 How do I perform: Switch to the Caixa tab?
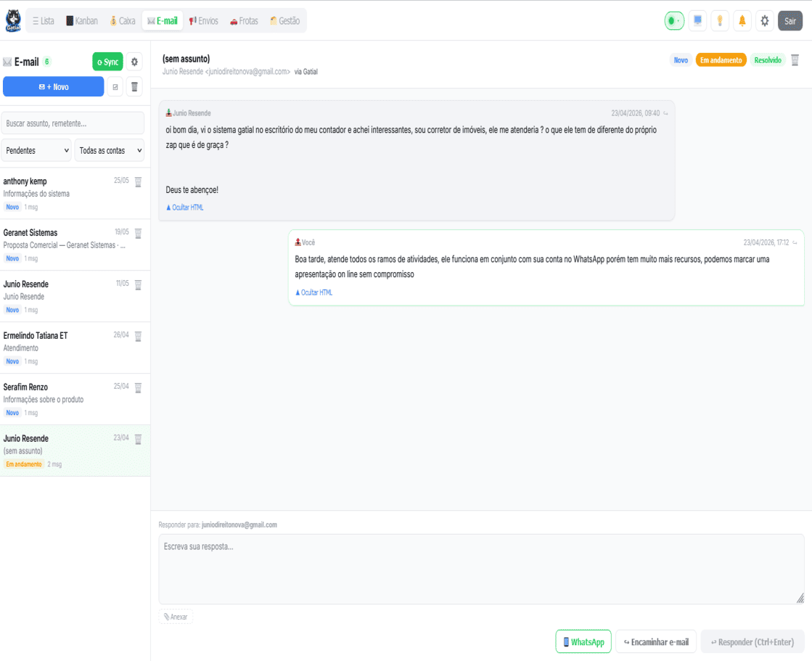(x=123, y=21)
